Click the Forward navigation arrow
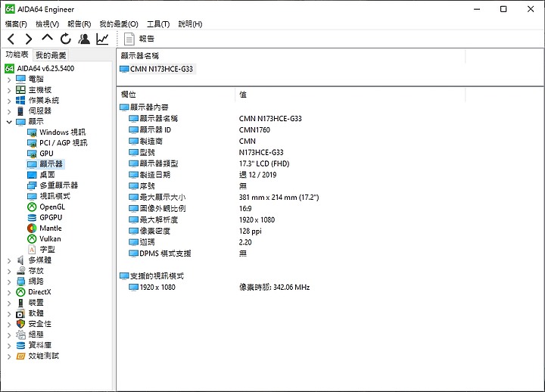This screenshot has height=392, width=545. click(29, 39)
